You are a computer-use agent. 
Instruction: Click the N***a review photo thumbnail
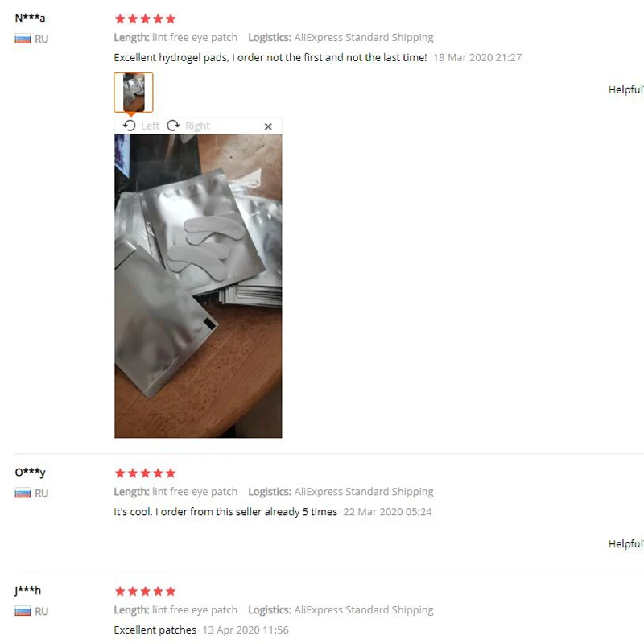(134, 93)
